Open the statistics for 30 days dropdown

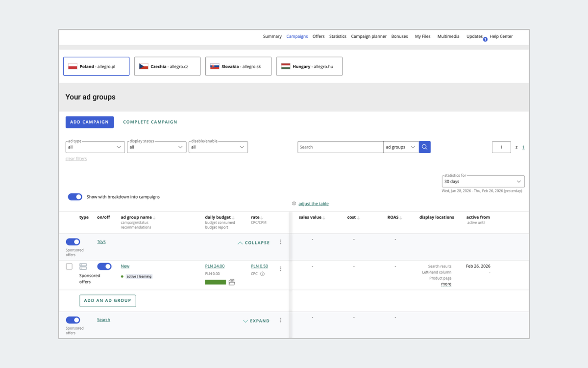483,181
